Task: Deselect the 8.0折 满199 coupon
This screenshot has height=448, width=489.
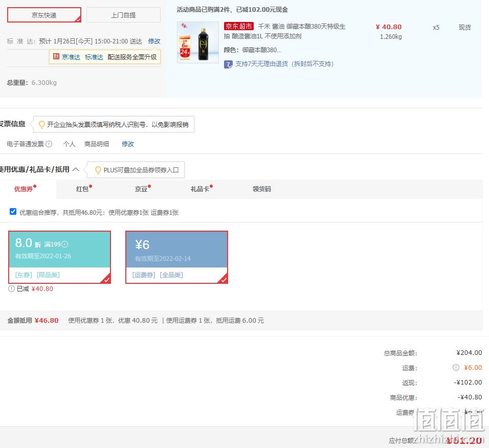Action: point(59,257)
